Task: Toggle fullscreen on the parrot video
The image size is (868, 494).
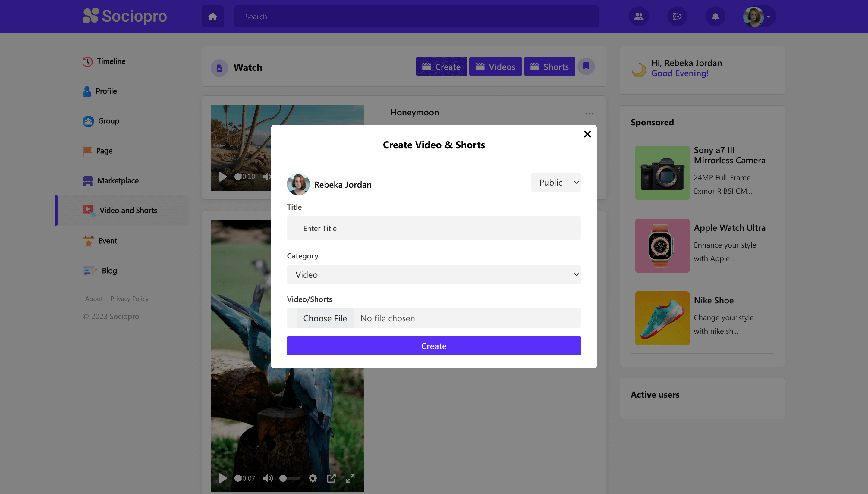Action: coord(350,478)
